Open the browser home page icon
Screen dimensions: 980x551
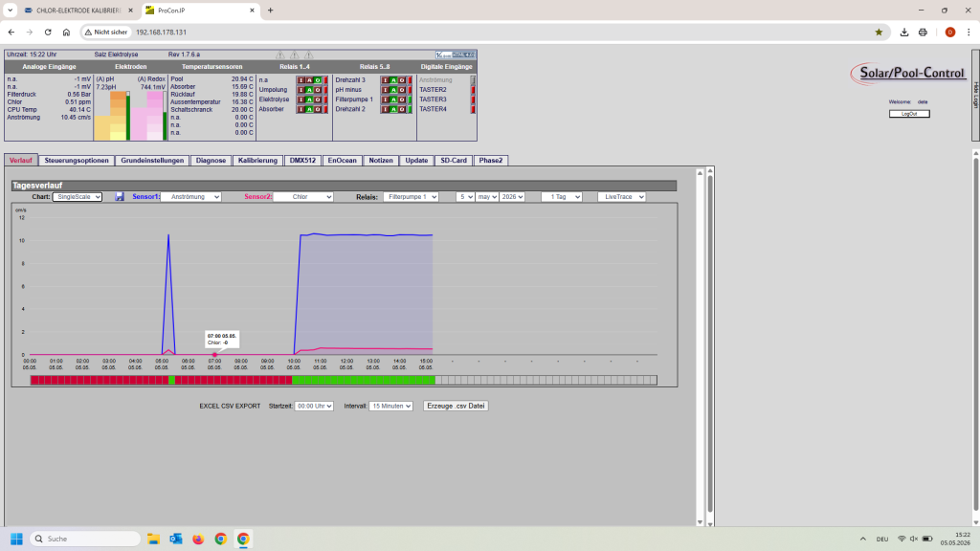[x=66, y=32]
